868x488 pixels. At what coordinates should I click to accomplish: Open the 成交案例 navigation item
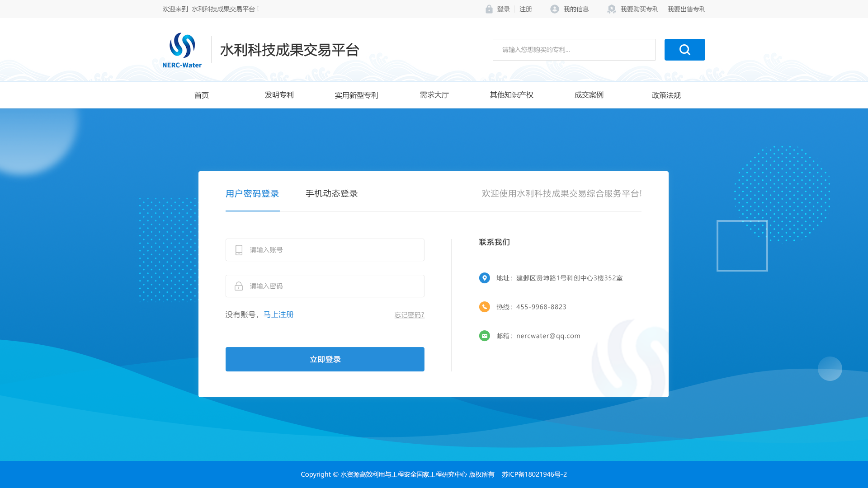(589, 95)
